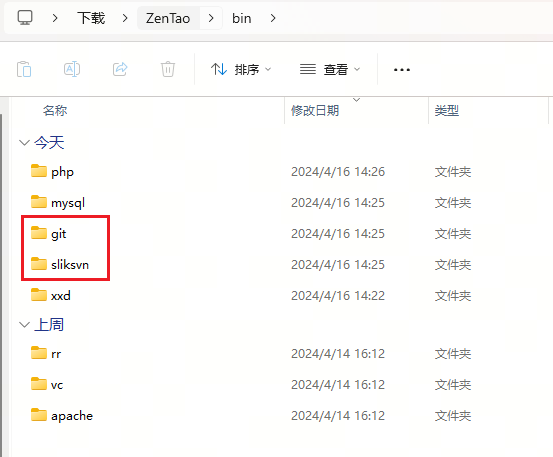Click the 今天 group label
553x457 pixels.
[49, 142]
